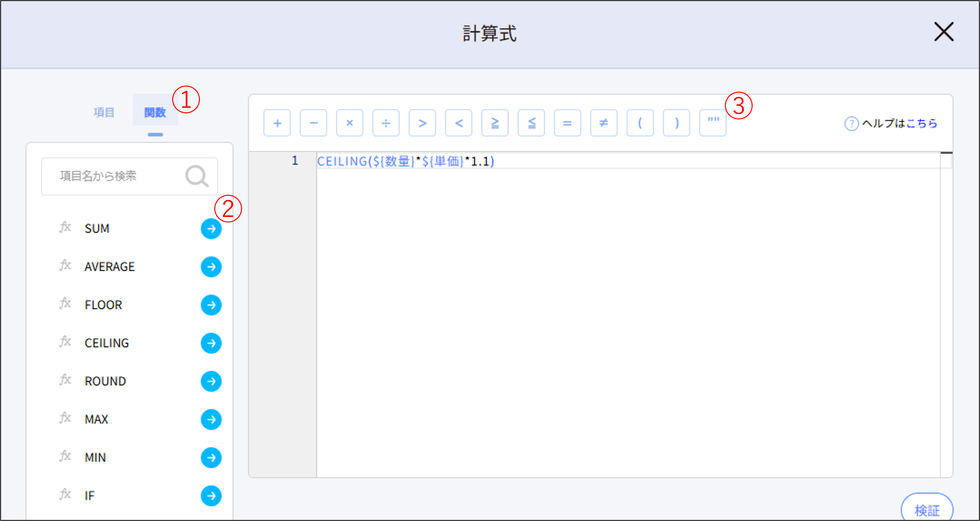Add the greater-than-or-equal ≧ operator
Viewport: 980px width, 521px height.
point(494,123)
